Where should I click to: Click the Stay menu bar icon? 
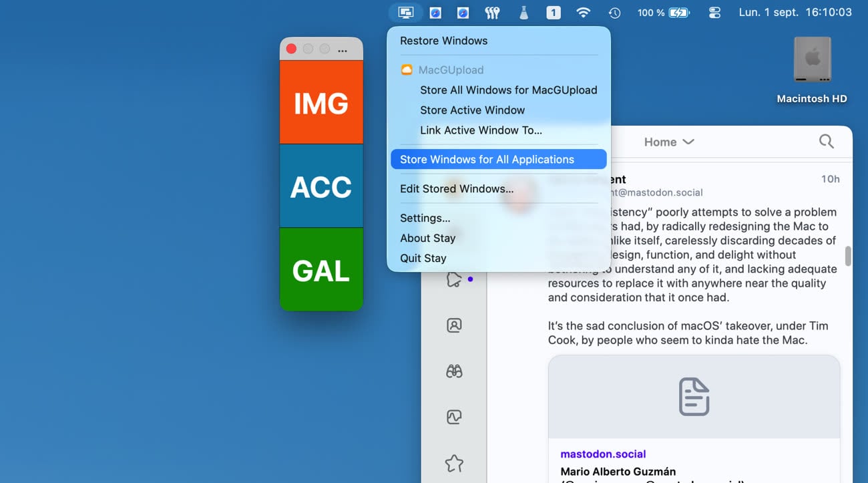(x=406, y=13)
